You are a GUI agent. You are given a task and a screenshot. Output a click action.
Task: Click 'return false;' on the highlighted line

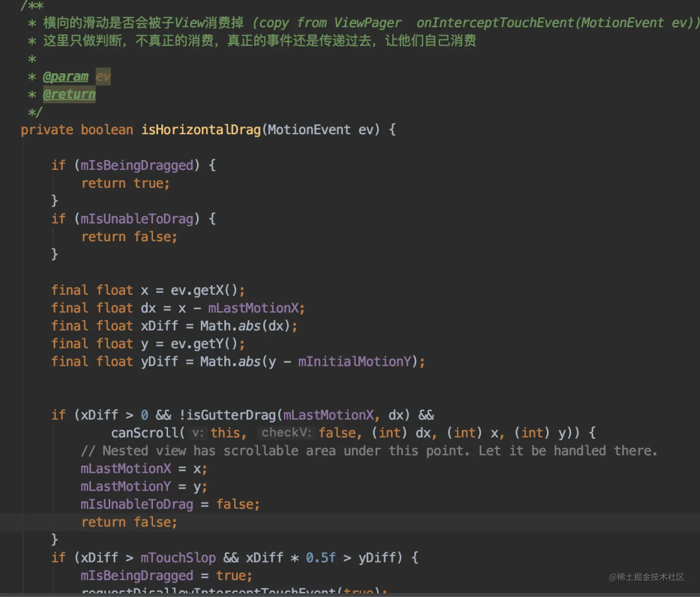tap(129, 522)
